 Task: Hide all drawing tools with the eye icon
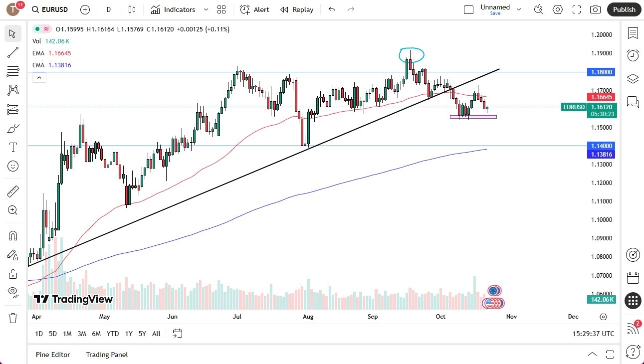click(x=13, y=293)
